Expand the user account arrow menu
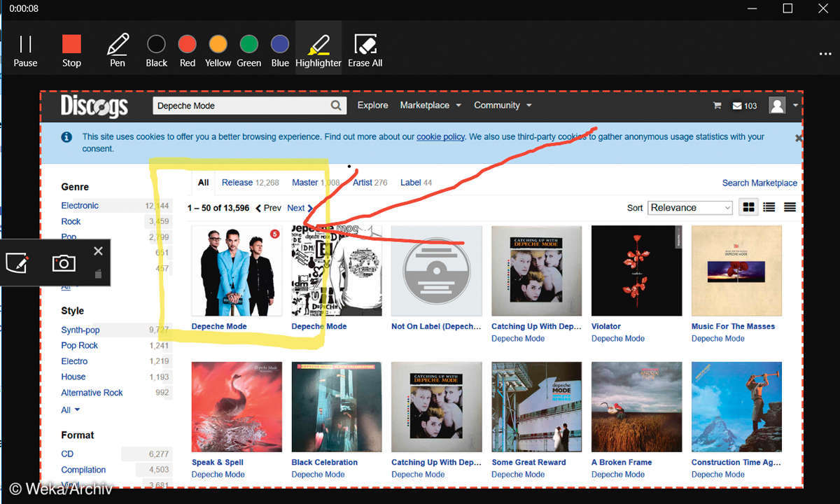 point(795,106)
